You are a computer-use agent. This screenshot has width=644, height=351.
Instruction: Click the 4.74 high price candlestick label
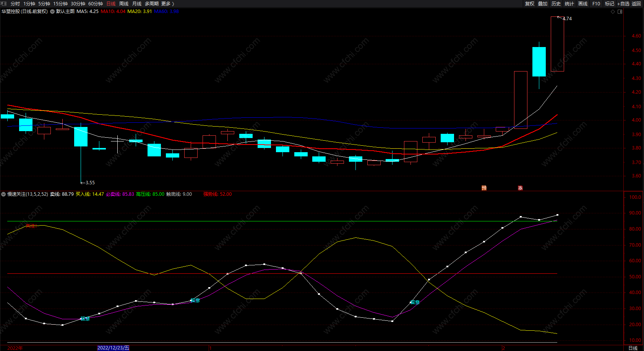567,18
